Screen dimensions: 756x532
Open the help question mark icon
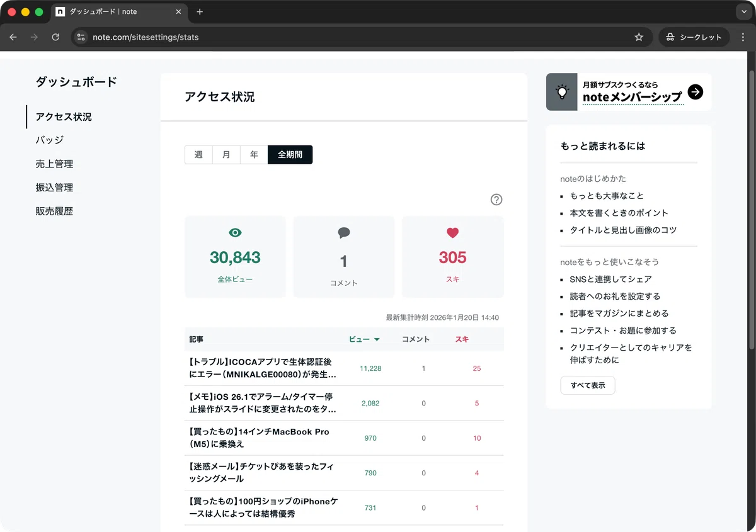click(x=496, y=200)
